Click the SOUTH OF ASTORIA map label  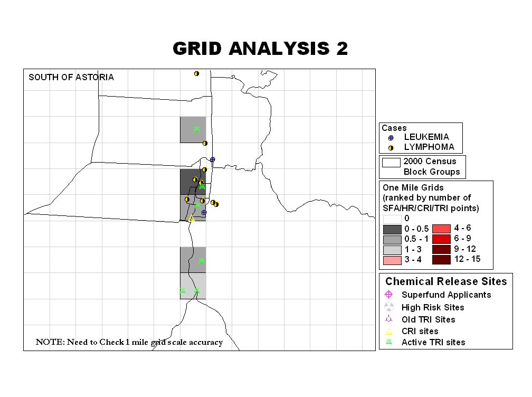(x=71, y=77)
